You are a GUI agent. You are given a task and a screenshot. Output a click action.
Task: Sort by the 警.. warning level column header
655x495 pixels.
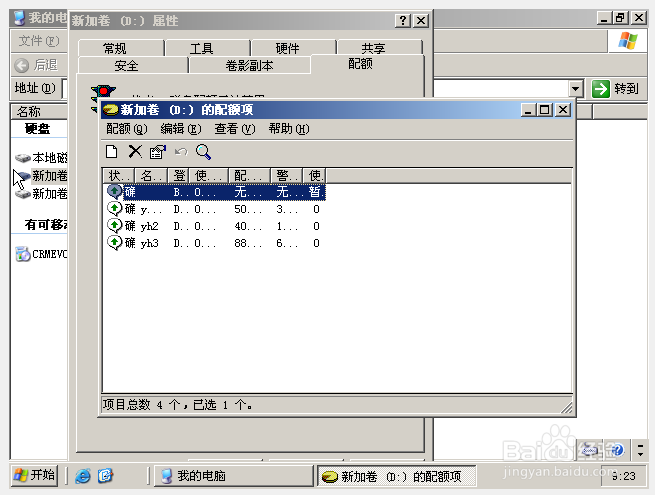[x=287, y=176]
